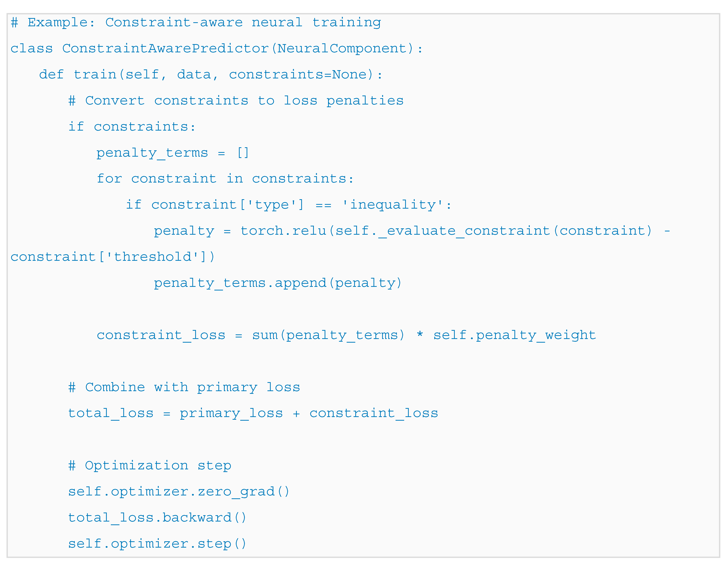The image size is (728, 566).
Task: Click the 'inequality' string literal
Action: (393, 205)
